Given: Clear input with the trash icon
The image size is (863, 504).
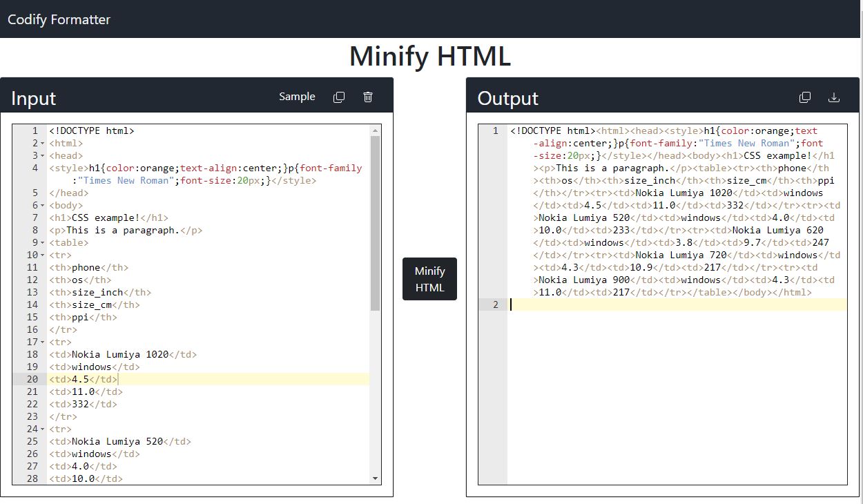Looking at the screenshot, I should point(368,97).
